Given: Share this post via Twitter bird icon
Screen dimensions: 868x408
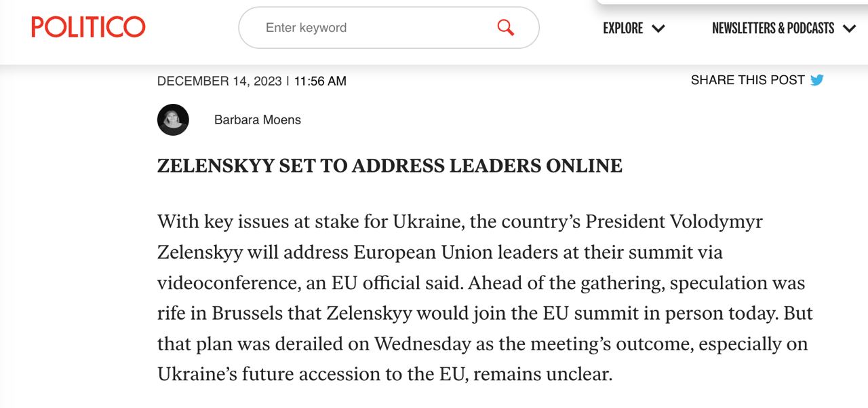Looking at the screenshot, I should tap(817, 80).
